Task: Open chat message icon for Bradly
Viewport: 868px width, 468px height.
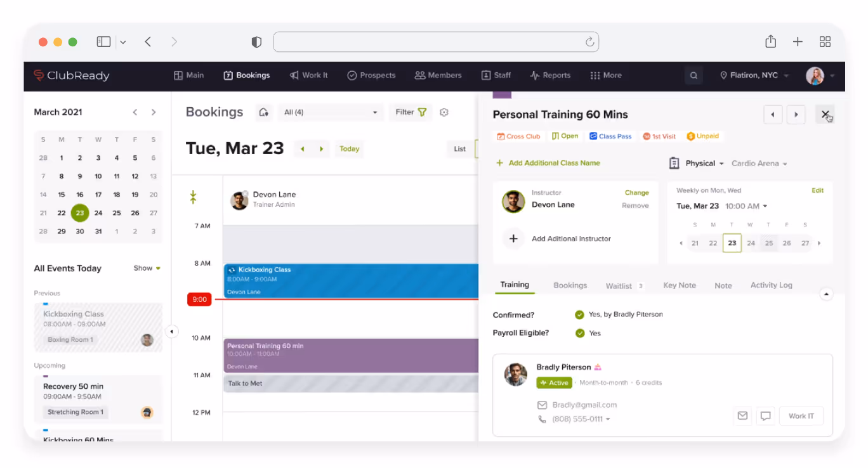Action: (x=766, y=416)
